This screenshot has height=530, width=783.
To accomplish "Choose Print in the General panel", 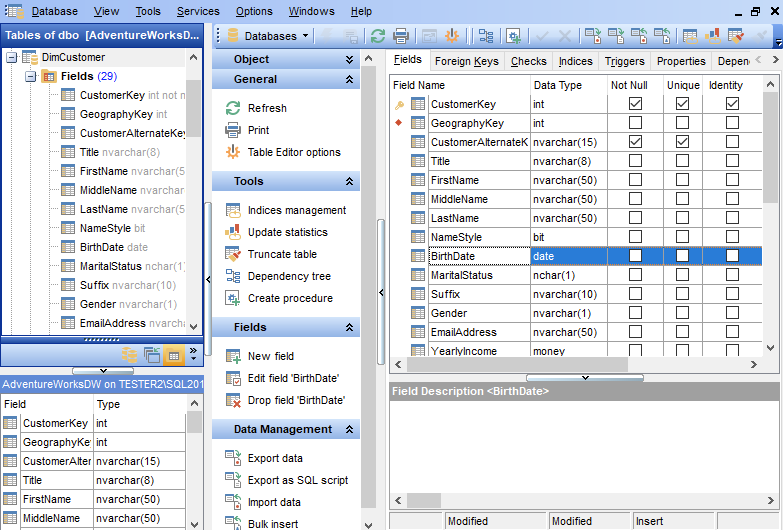I will click(x=259, y=130).
